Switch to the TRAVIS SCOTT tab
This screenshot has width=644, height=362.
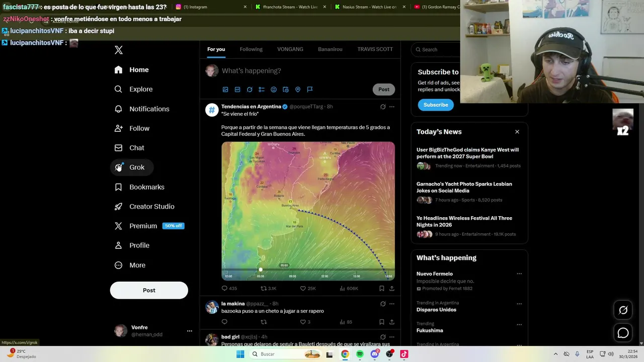375,49
